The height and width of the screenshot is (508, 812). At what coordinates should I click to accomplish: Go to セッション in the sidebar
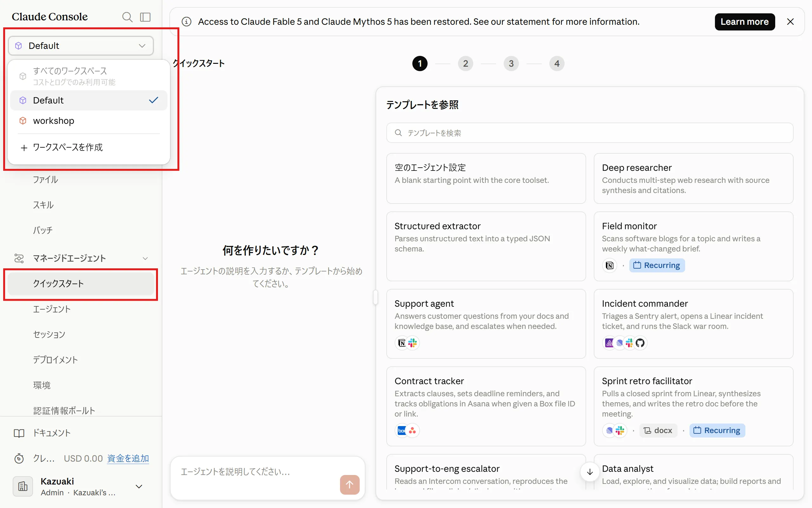point(49,335)
